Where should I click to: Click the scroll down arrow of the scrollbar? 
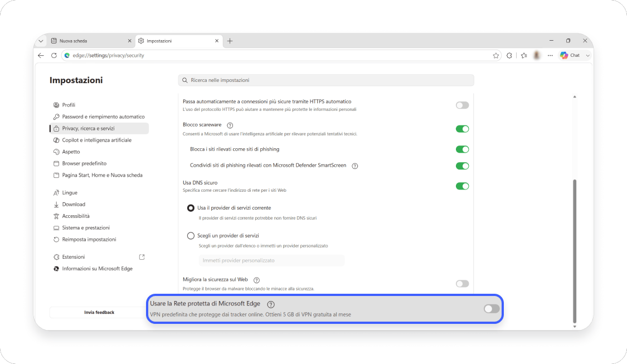(x=575, y=327)
